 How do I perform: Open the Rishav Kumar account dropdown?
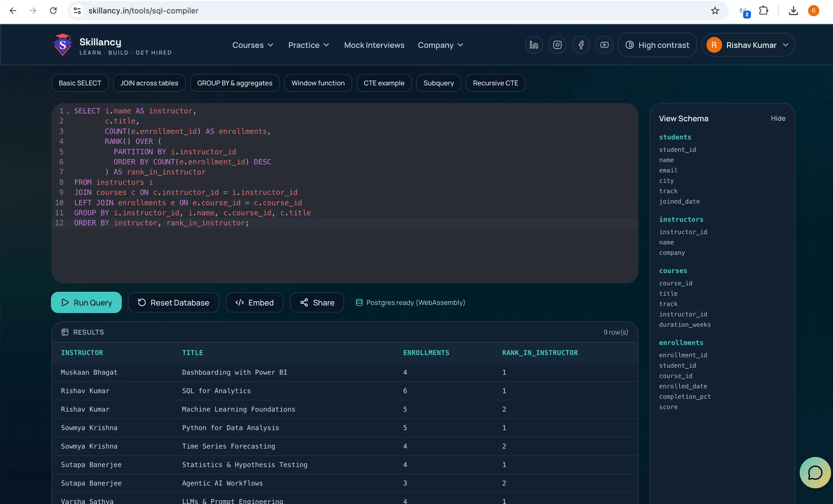(x=748, y=45)
